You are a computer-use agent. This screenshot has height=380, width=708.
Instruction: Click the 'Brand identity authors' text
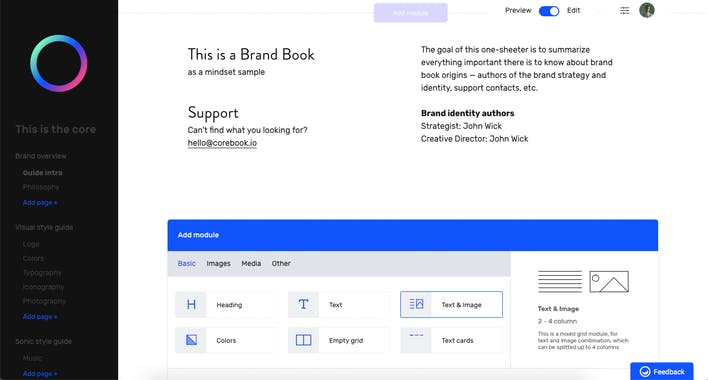(x=467, y=113)
